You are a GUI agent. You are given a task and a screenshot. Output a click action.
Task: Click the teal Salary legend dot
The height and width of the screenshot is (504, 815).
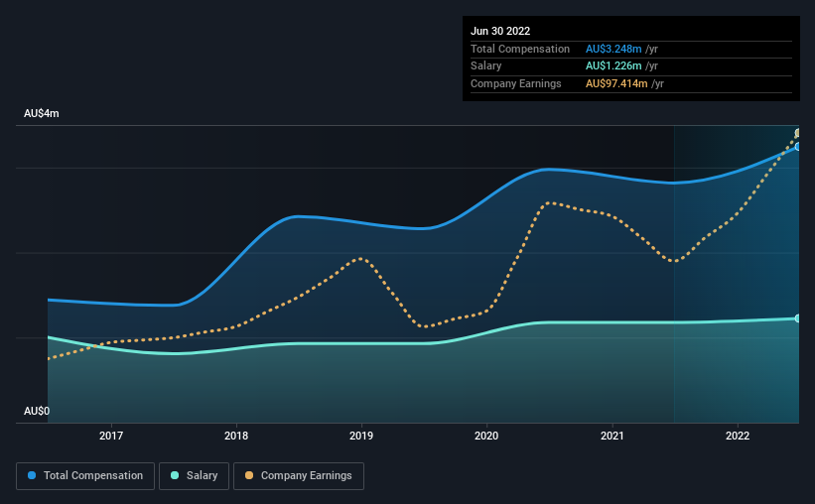[x=175, y=475]
